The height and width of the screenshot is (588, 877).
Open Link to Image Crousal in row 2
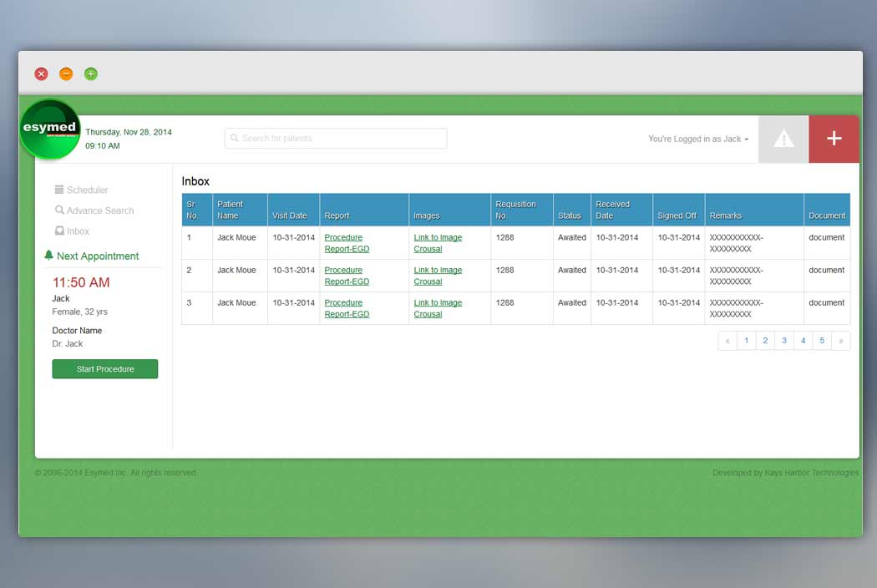pos(438,276)
